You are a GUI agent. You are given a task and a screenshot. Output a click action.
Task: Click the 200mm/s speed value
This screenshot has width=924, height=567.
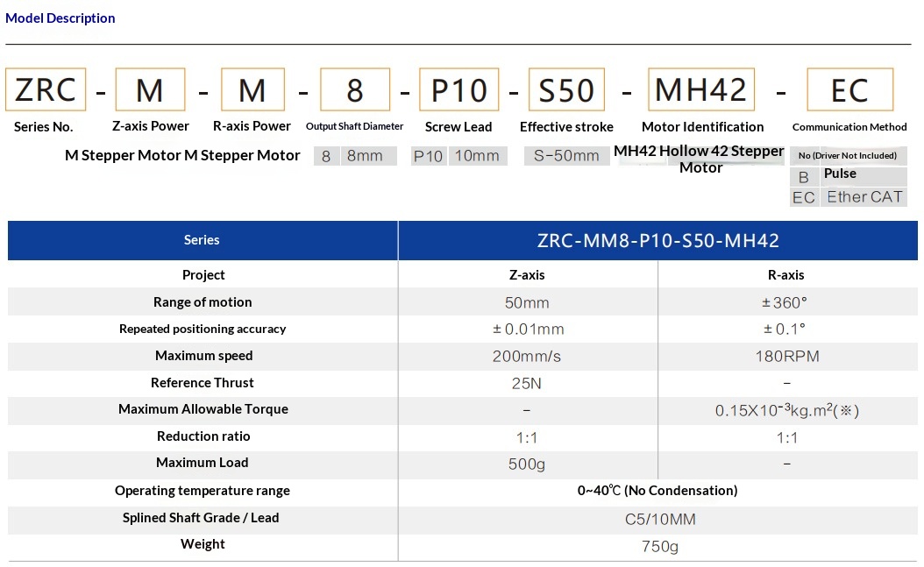coord(527,356)
